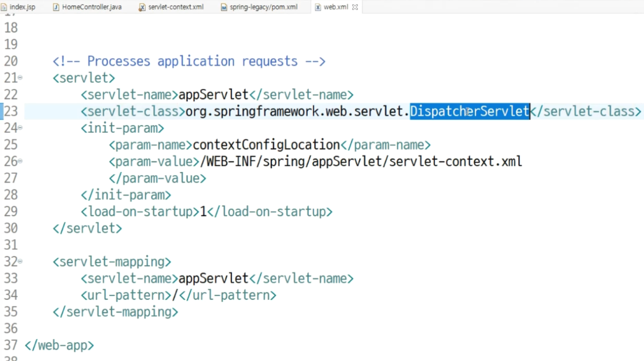Click the opening <load-on-startup> tag
The height and width of the screenshot is (361, 644).
click(140, 211)
